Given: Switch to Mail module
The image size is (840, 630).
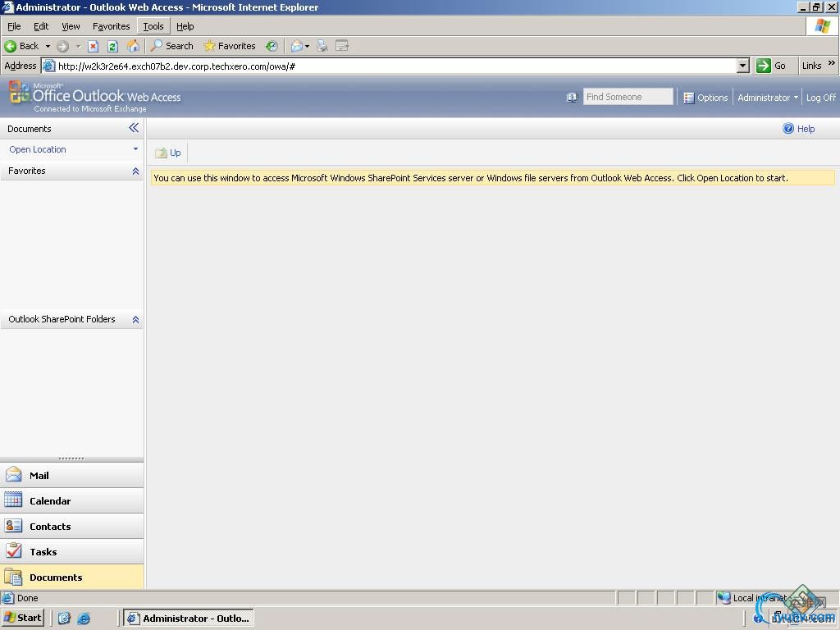Looking at the screenshot, I should tap(72, 475).
